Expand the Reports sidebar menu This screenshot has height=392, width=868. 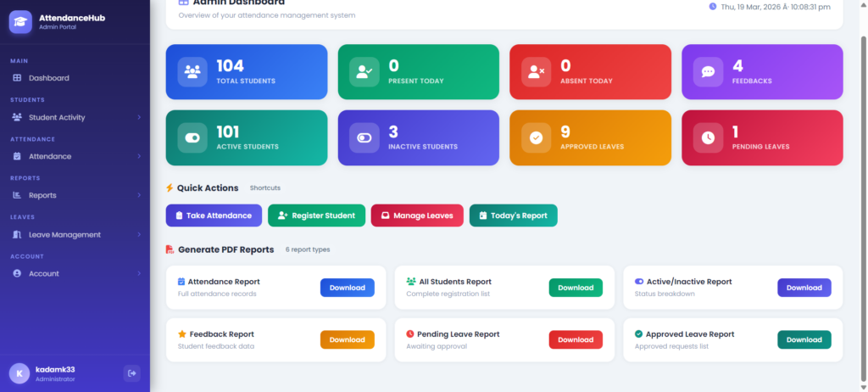(75, 195)
